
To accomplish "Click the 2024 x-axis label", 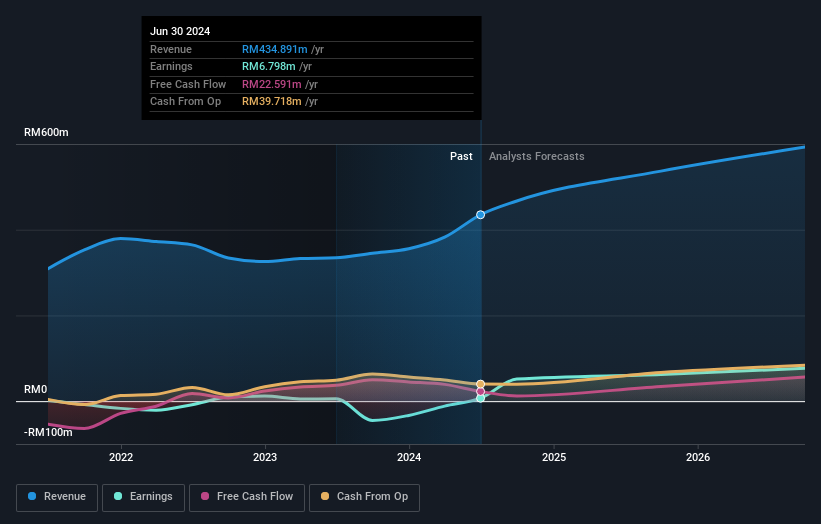I will point(409,457).
